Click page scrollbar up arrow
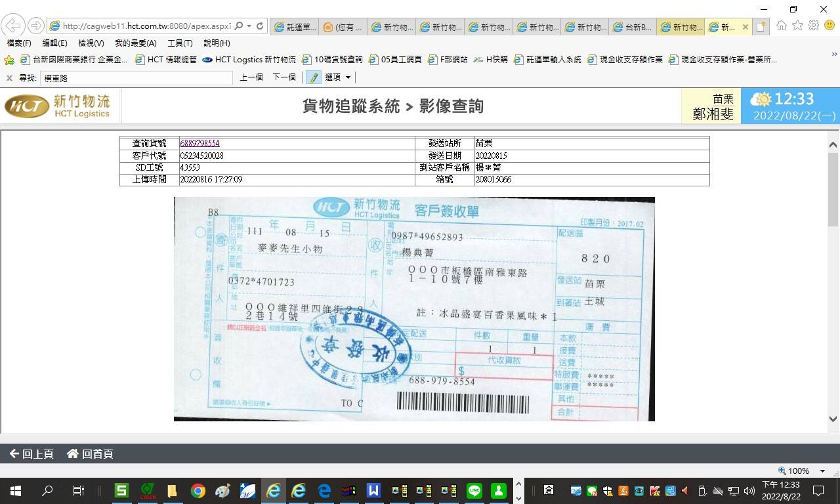The width and height of the screenshot is (840, 504). point(833,144)
